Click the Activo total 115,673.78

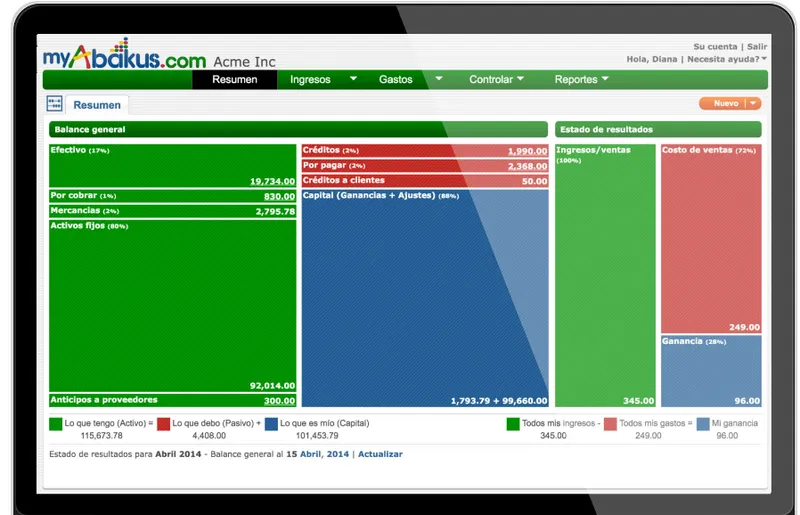(102, 436)
